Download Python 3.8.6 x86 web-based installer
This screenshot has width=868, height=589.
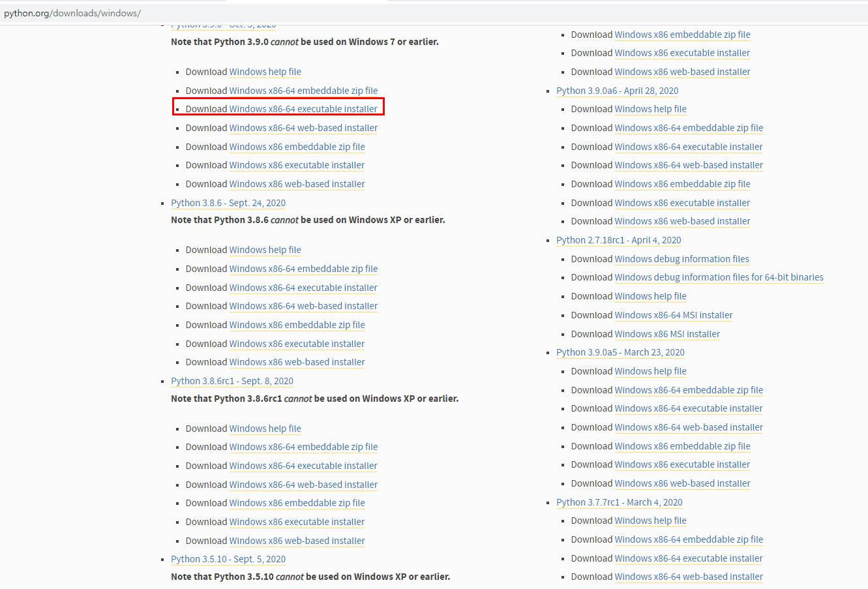point(297,362)
